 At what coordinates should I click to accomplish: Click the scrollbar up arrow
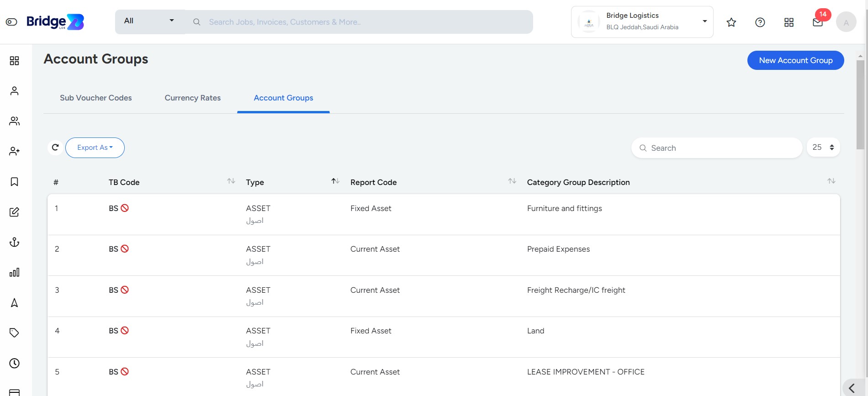click(x=860, y=56)
